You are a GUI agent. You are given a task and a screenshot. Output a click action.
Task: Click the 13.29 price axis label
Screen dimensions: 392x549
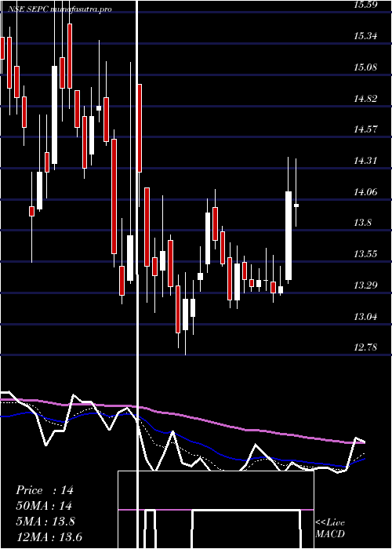tap(366, 285)
